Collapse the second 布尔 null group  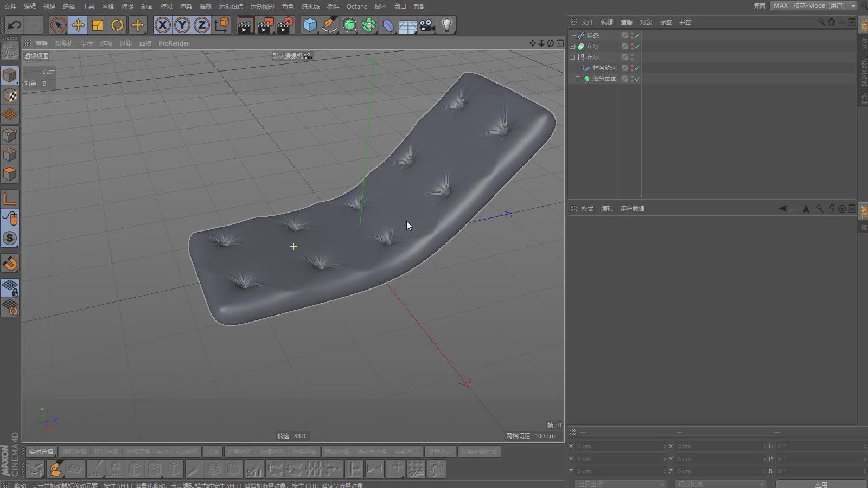pos(572,57)
